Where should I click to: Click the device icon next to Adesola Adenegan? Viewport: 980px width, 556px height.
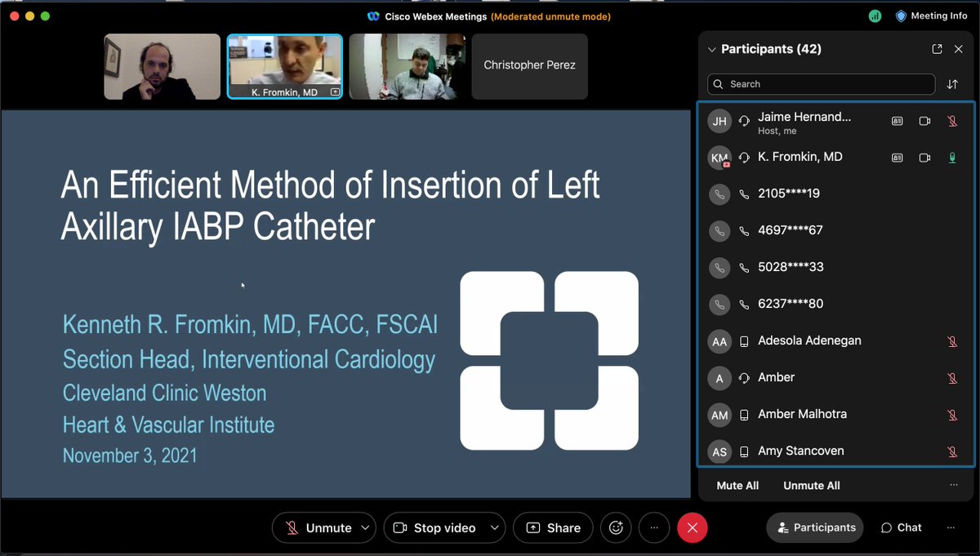tap(744, 341)
